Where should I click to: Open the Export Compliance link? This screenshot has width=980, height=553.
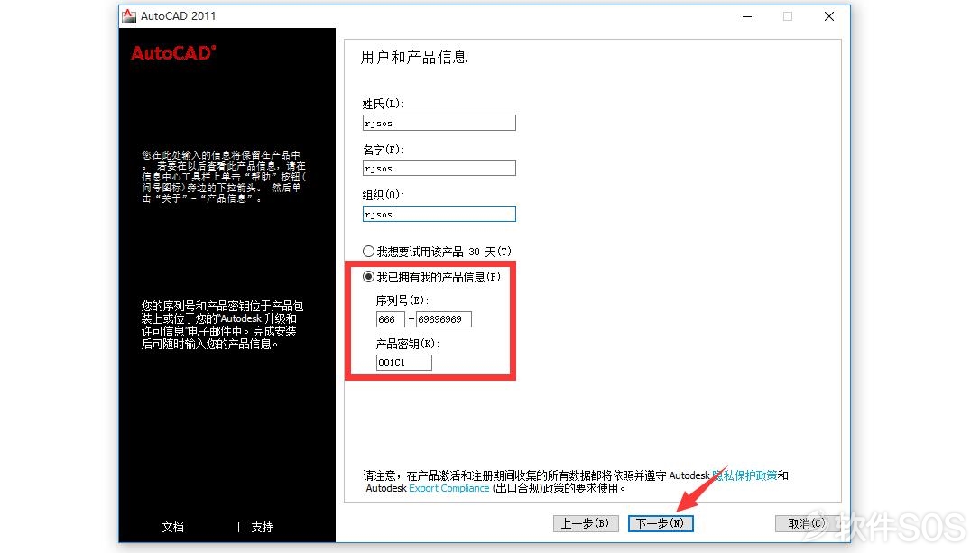click(x=448, y=488)
